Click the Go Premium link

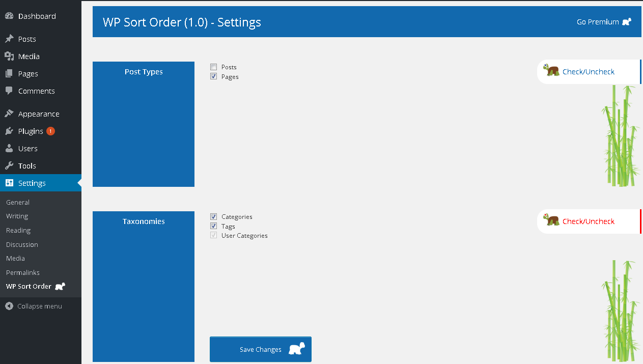click(x=604, y=22)
